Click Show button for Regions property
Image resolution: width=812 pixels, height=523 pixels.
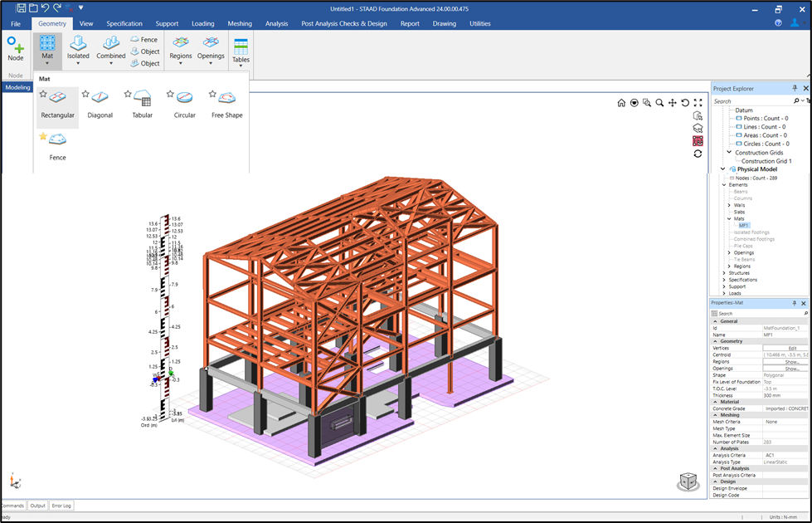[x=791, y=362]
